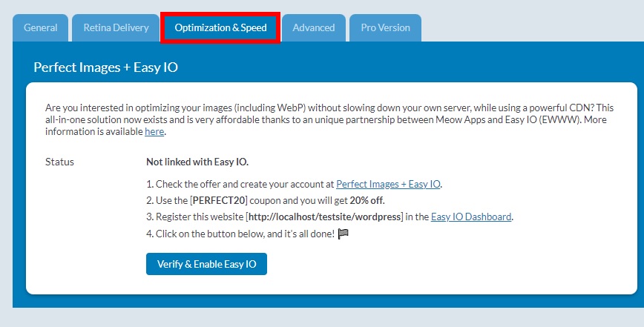Open the Perfect Images + Easy IO offer link

[x=389, y=184]
